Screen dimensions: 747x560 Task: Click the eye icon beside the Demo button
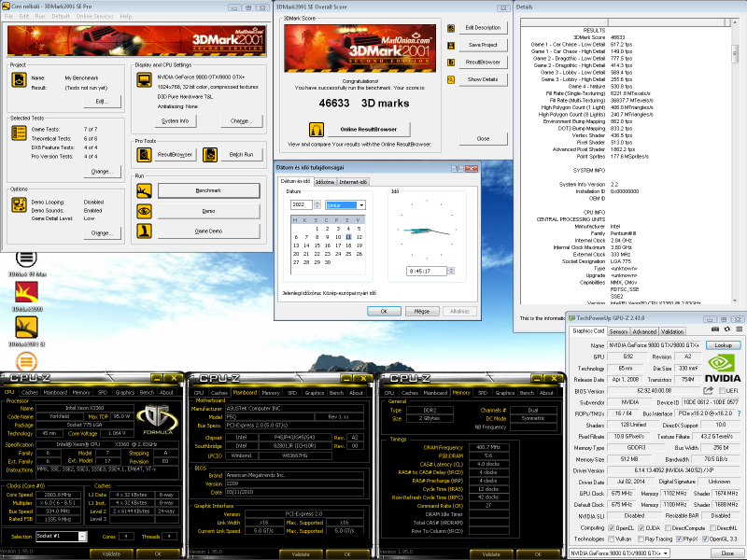(x=145, y=211)
